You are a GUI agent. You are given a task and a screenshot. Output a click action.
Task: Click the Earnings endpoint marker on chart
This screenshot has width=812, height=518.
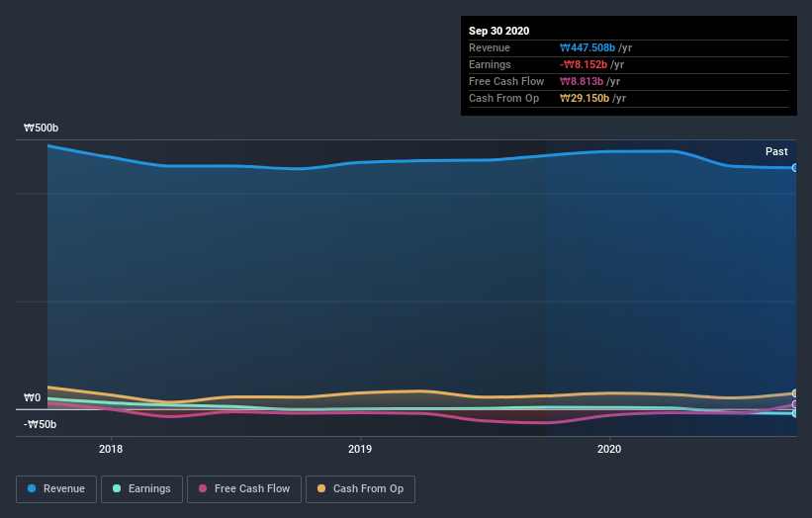coord(794,413)
